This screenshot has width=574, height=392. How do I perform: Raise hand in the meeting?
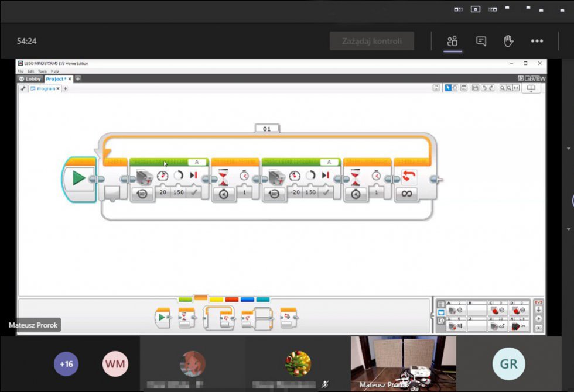tap(509, 41)
